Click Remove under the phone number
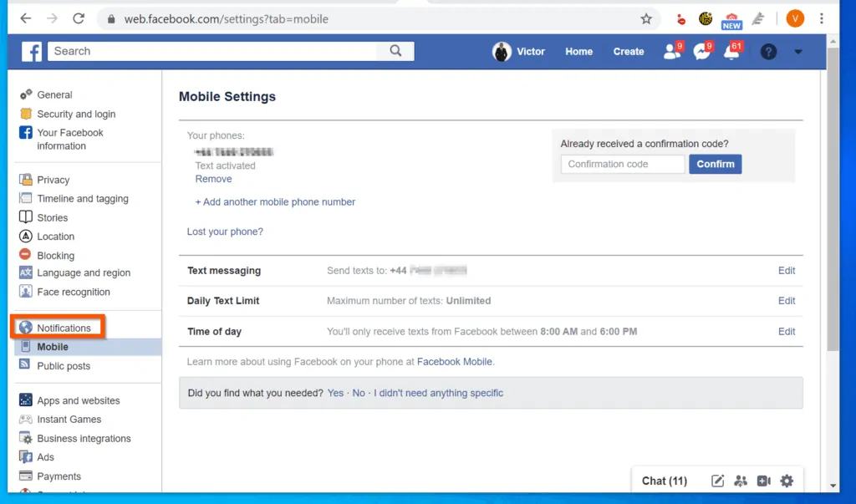This screenshot has width=856, height=504. pos(213,179)
